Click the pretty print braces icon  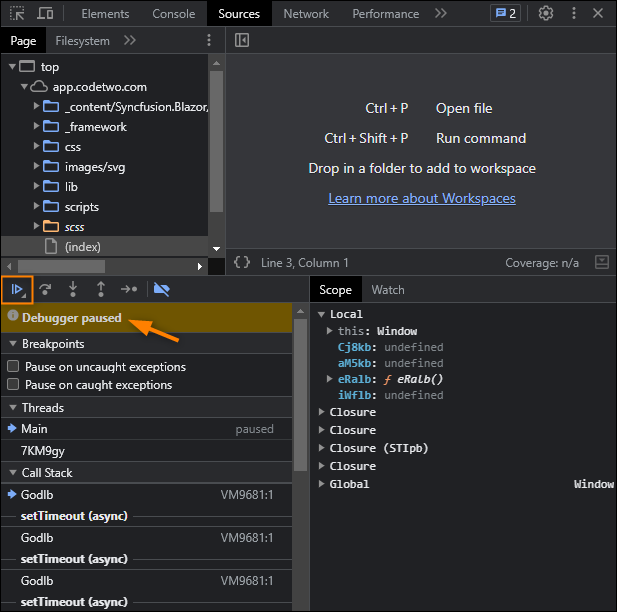pyautogui.click(x=242, y=262)
